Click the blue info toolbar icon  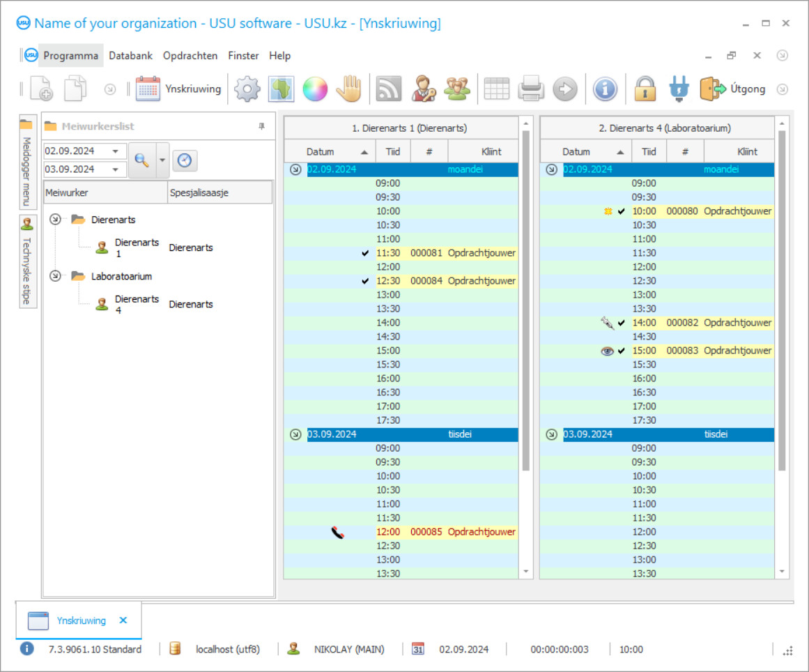pyautogui.click(x=605, y=89)
